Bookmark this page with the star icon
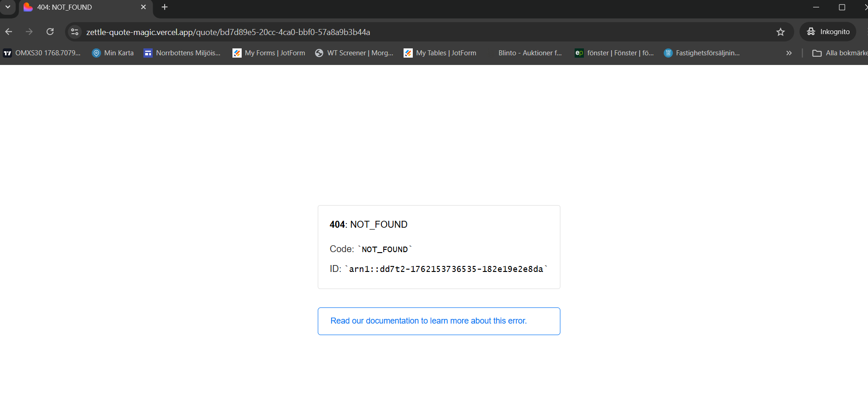The height and width of the screenshot is (401, 868). pyautogui.click(x=780, y=32)
